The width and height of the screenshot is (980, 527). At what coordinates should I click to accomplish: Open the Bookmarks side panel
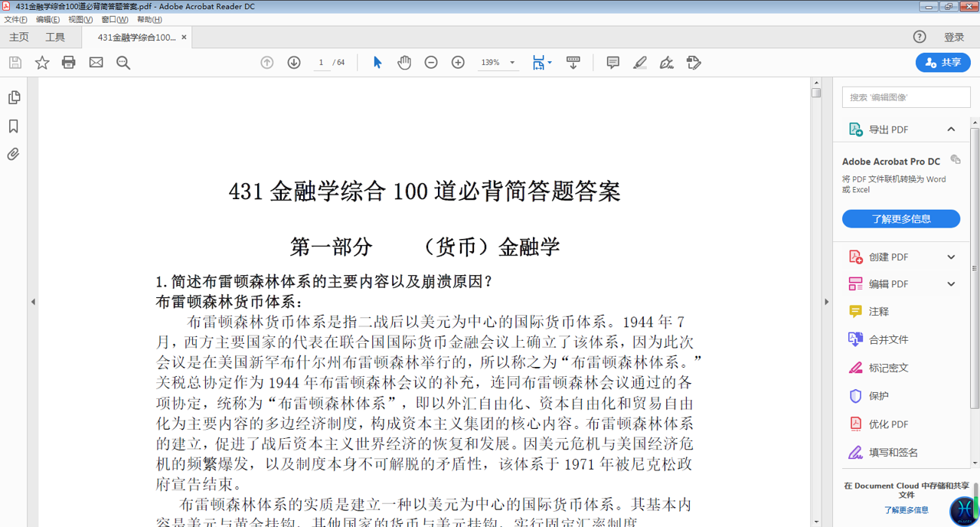pos(14,126)
